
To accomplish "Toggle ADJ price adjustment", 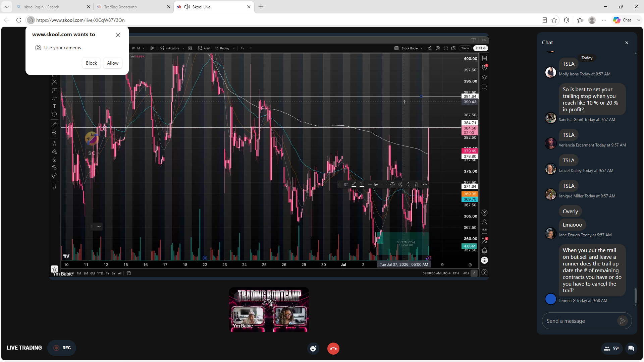I will 466,273.
